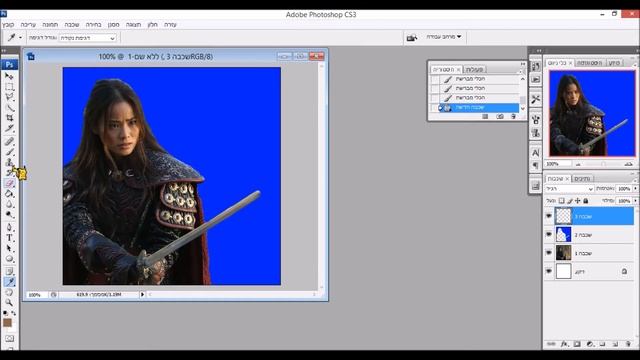Select the Dodge tool

[9, 215]
